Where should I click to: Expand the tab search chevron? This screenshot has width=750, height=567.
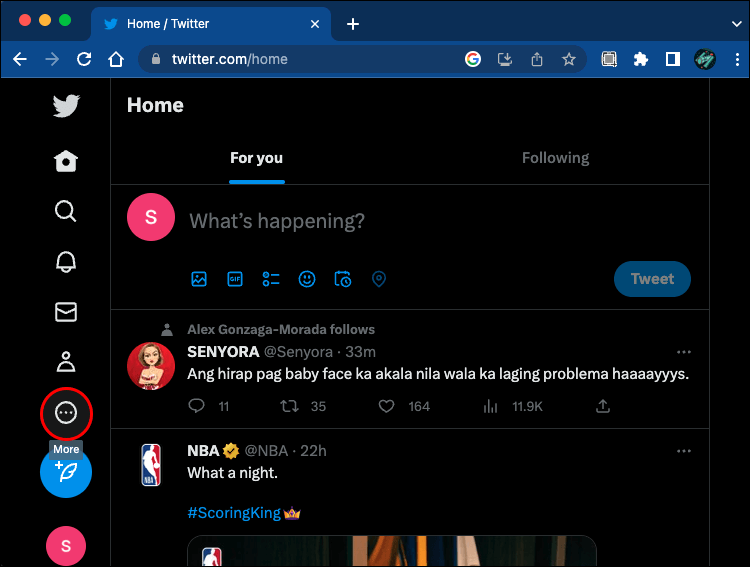click(737, 24)
